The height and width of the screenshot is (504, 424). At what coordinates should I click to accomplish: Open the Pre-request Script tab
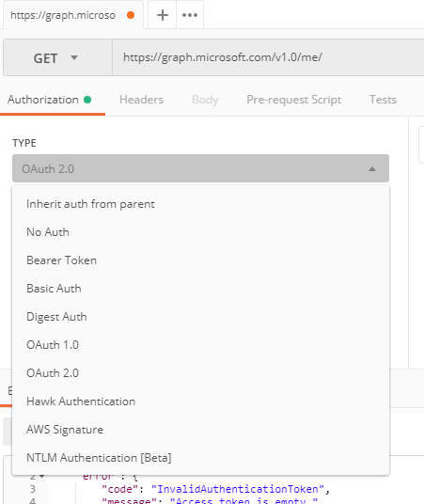(294, 100)
